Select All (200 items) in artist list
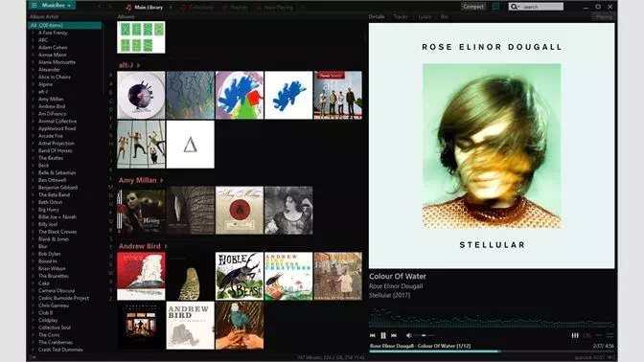 (64, 26)
